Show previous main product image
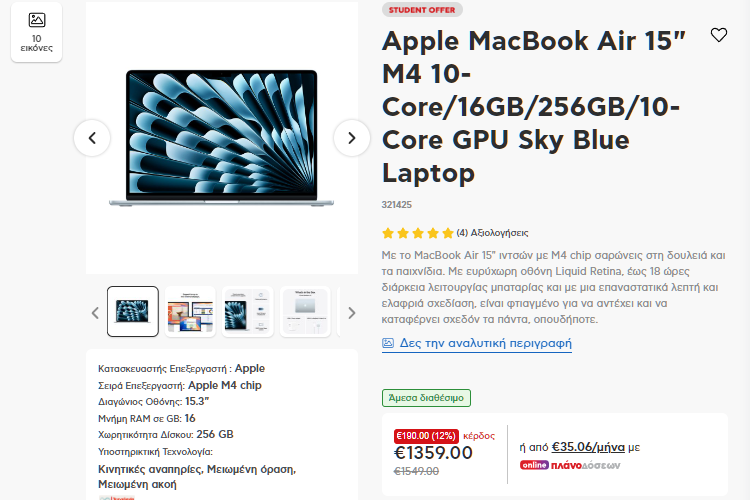The image size is (750, 500). pyautogui.click(x=92, y=138)
